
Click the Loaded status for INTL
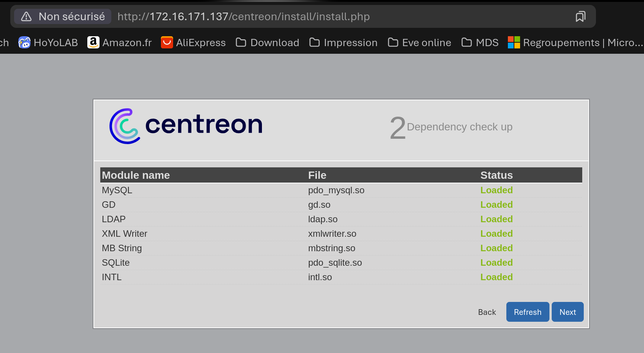[496, 277]
